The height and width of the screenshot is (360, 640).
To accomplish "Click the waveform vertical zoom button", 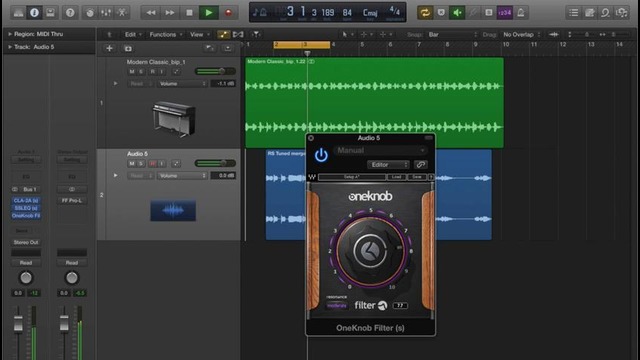I will point(554,34).
